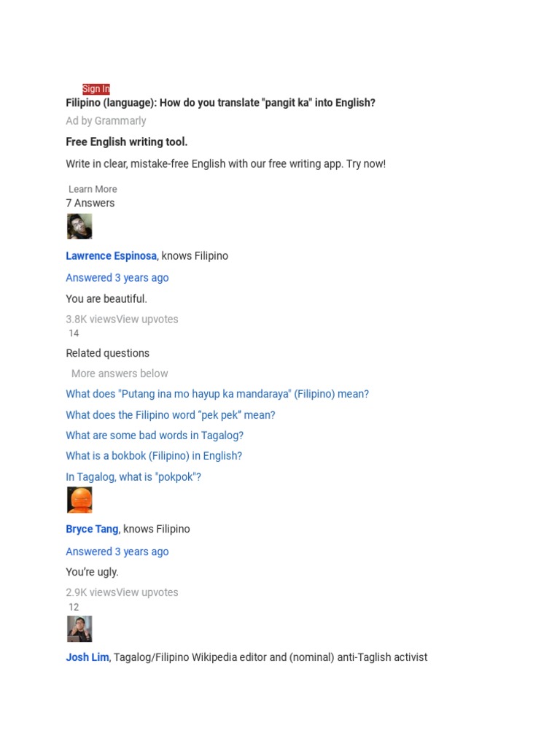Open the "pokpok" Tagalog question
560x747 pixels.
click(x=133, y=477)
